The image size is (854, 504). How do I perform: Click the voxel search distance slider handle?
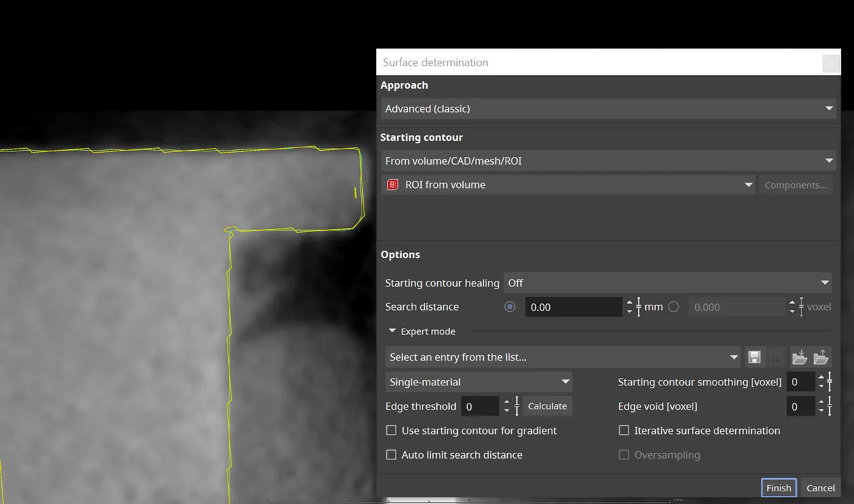(x=801, y=307)
